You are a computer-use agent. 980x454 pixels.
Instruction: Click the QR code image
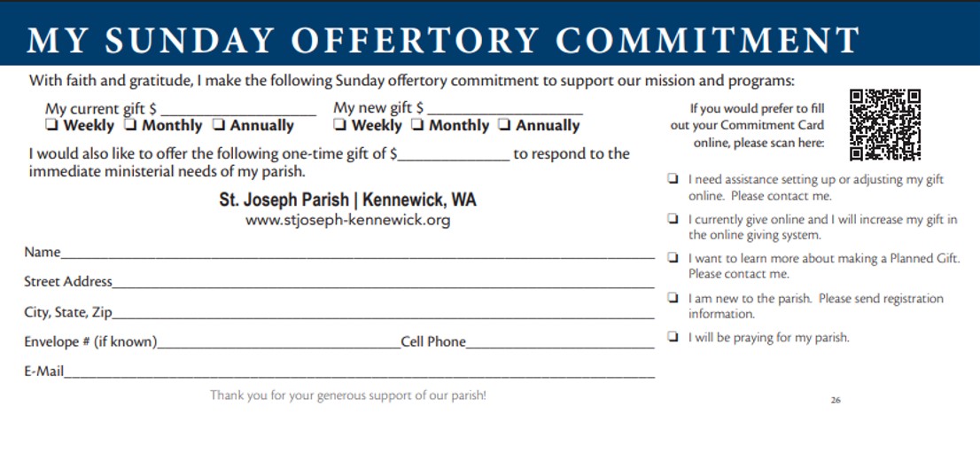[885, 124]
